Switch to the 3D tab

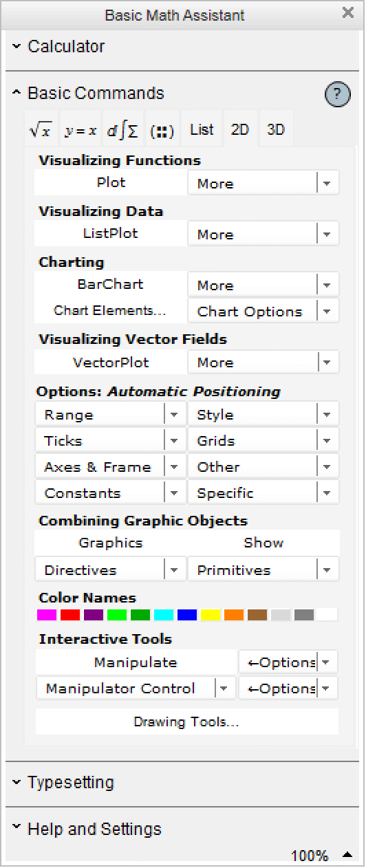click(276, 129)
